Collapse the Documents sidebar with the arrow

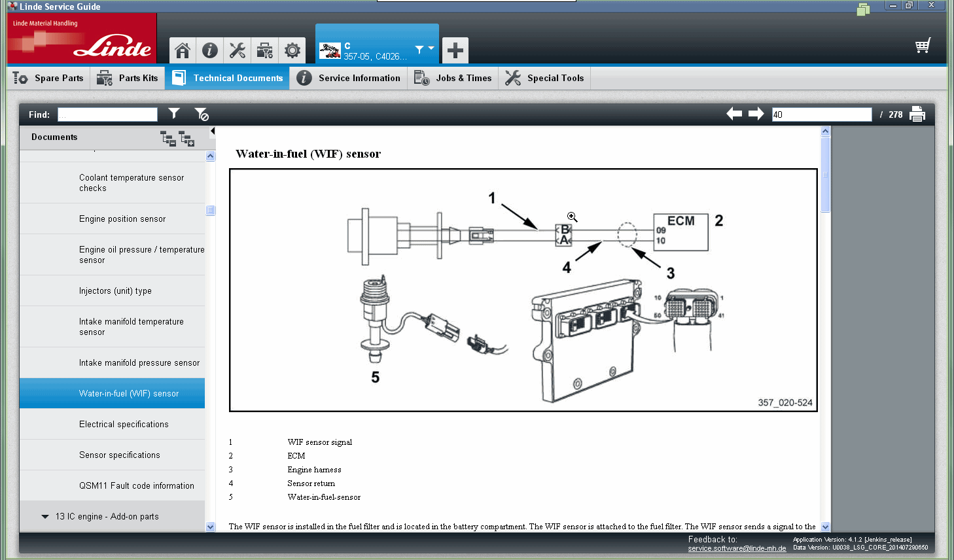coord(211,130)
